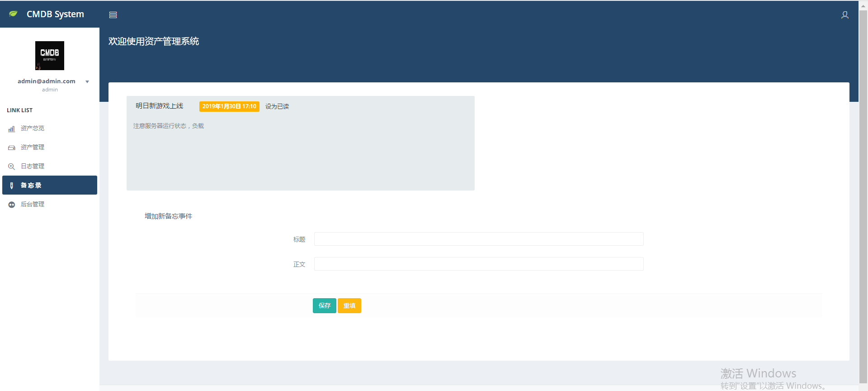Click memo body text 注意服务器运行状态，负载
This screenshot has height=391, width=868.
click(169, 126)
